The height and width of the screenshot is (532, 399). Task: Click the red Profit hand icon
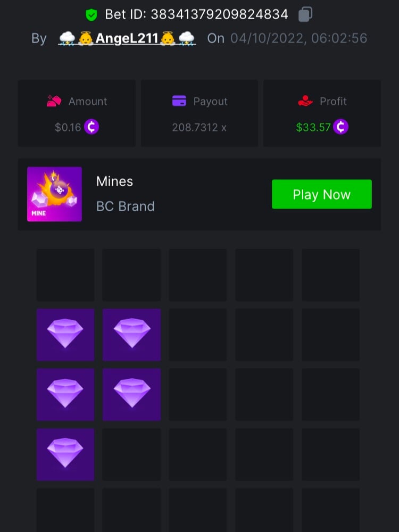(305, 101)
